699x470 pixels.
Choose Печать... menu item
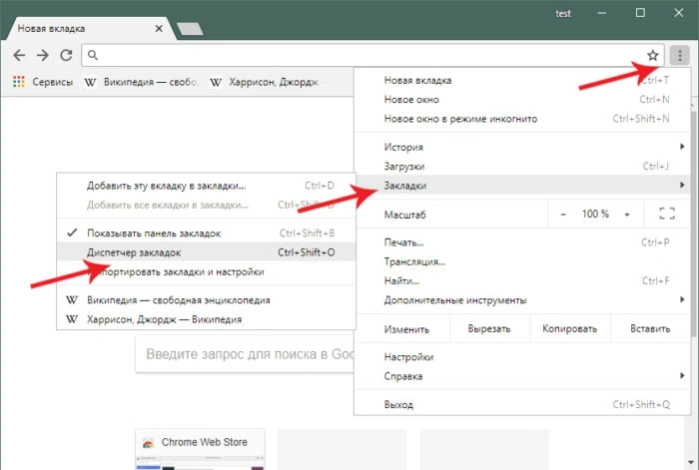pyautogui.click(x=523, y=242)
